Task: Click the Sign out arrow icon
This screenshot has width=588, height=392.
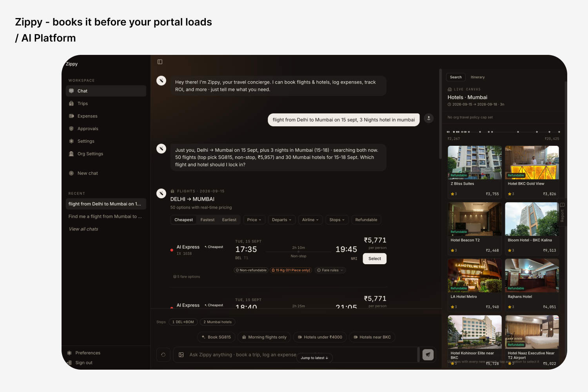Action: click(x=69, y=363)
